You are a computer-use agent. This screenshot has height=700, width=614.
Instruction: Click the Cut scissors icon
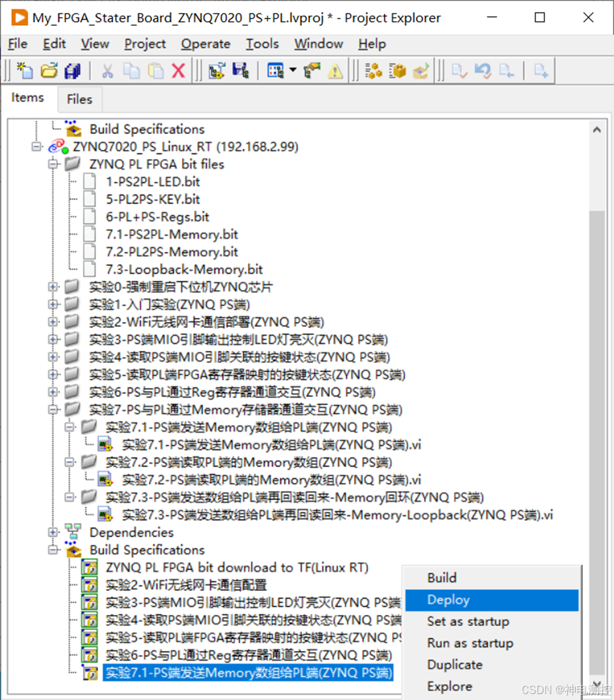click(x=107, y=71)
